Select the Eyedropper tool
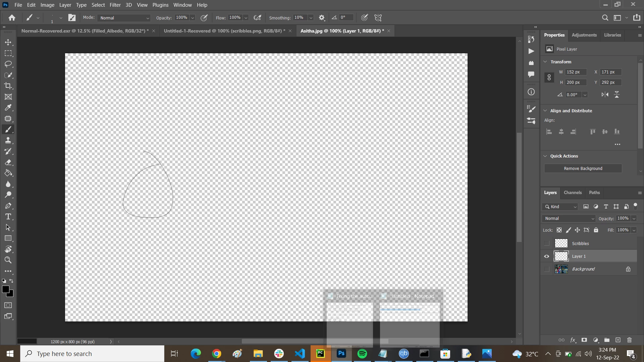 (8, 108)
